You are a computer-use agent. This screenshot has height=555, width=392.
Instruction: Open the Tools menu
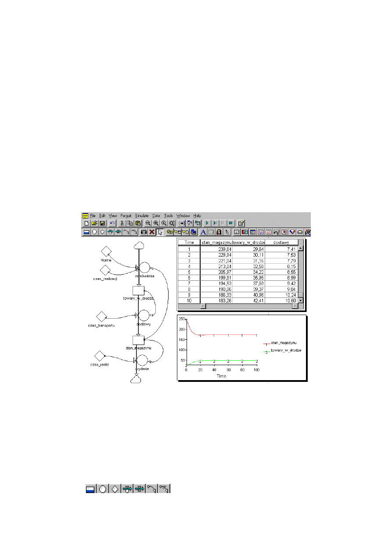pos(169,216)
